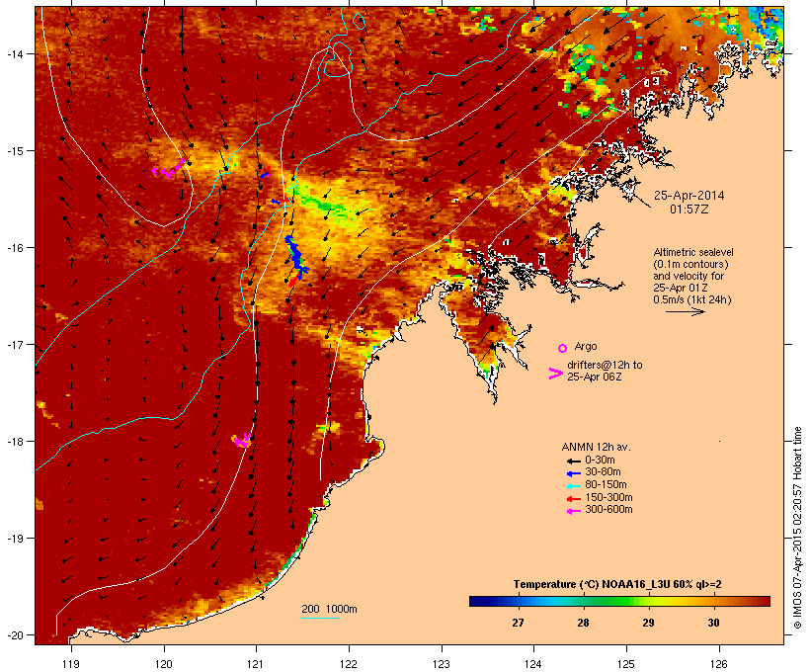810x672 pixels.
Task: Click the 'ANMN 12h av.' legend heading
Action: point(596,447)
